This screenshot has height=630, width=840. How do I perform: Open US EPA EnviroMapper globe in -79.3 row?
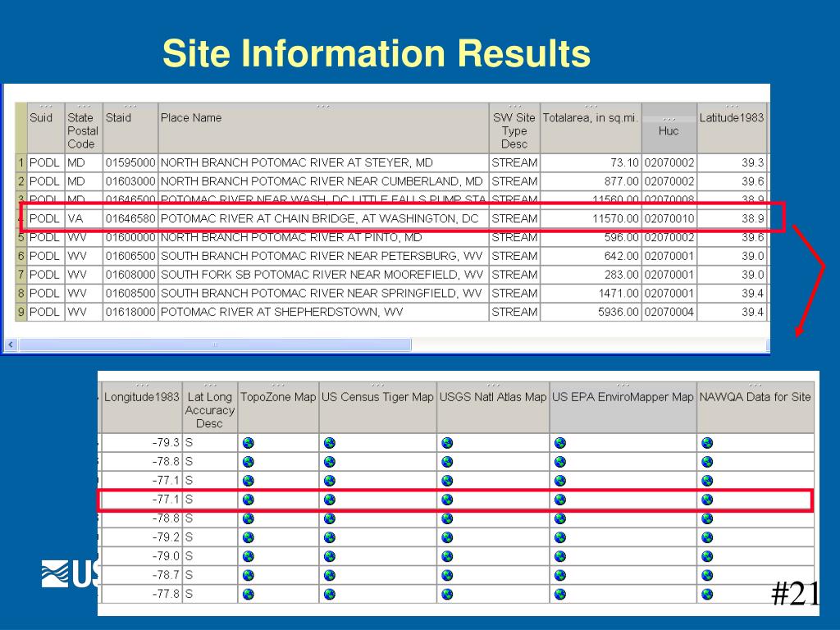coord(560,443)
